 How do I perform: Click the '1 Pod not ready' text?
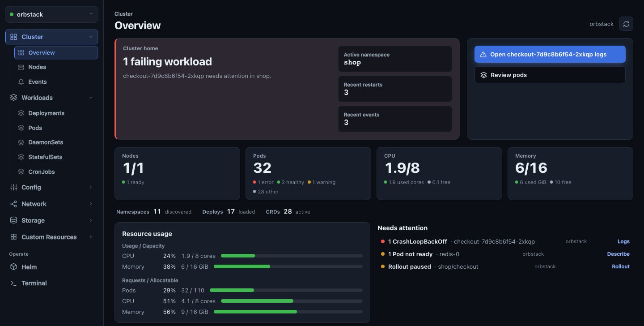[410, 254]
